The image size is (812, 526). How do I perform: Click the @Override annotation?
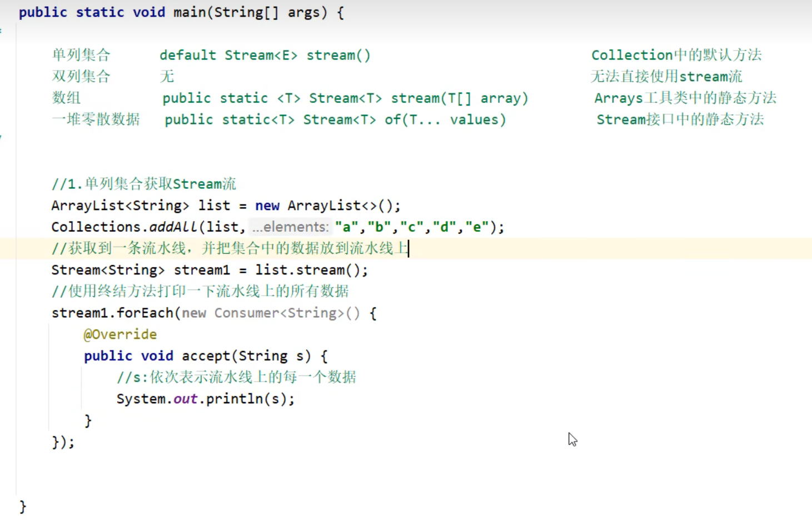click(x=120, y=334)
